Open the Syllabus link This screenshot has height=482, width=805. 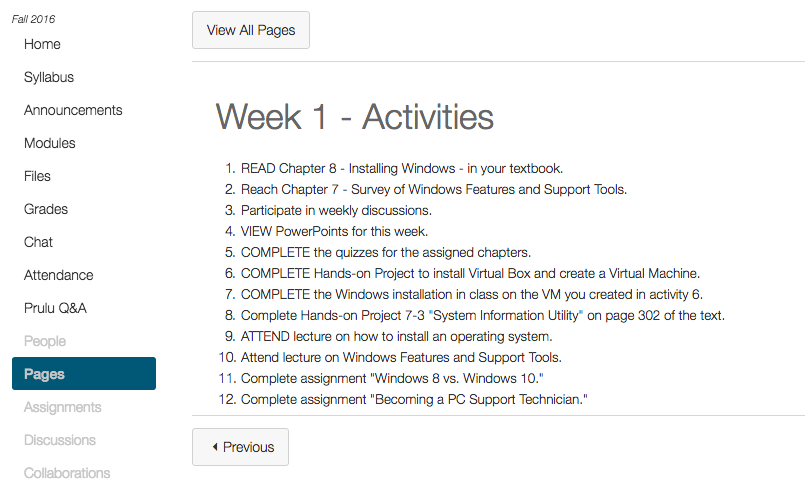(49, 78)
